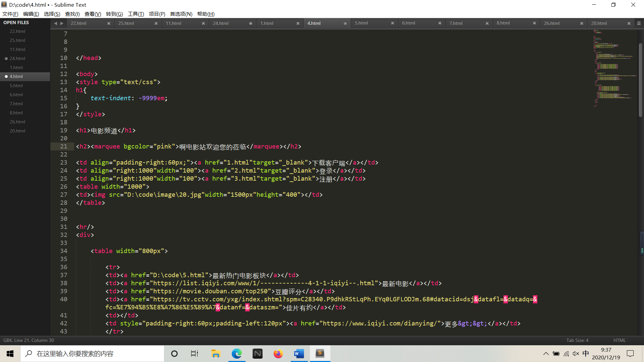Click the forward navigation arrow in tab bar
The image size is (644, 362).
click(x=62, y=23)
